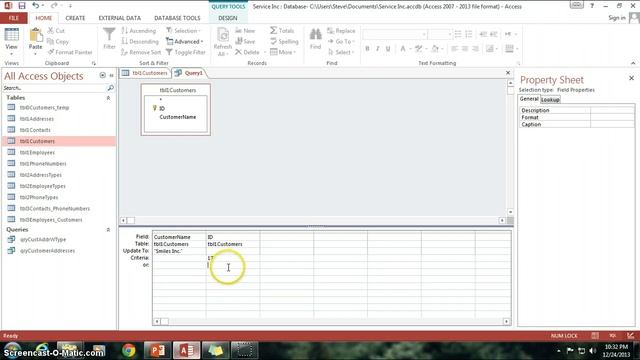Open the More records dropdown
Image resolution: width=640 pixels, height=360 pixels.
pos(283,52)
